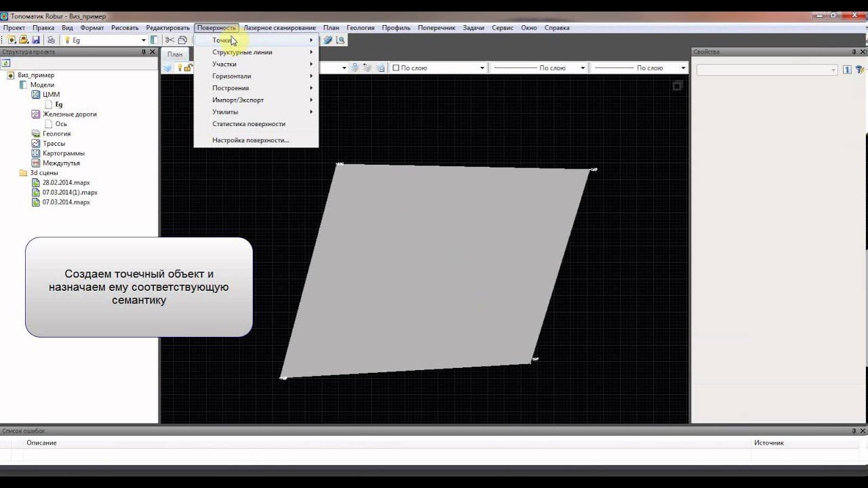Viewport: 868px width, 488px height.
Task: Select Статистика поверхности menu entry
Action: coord(256,124)
